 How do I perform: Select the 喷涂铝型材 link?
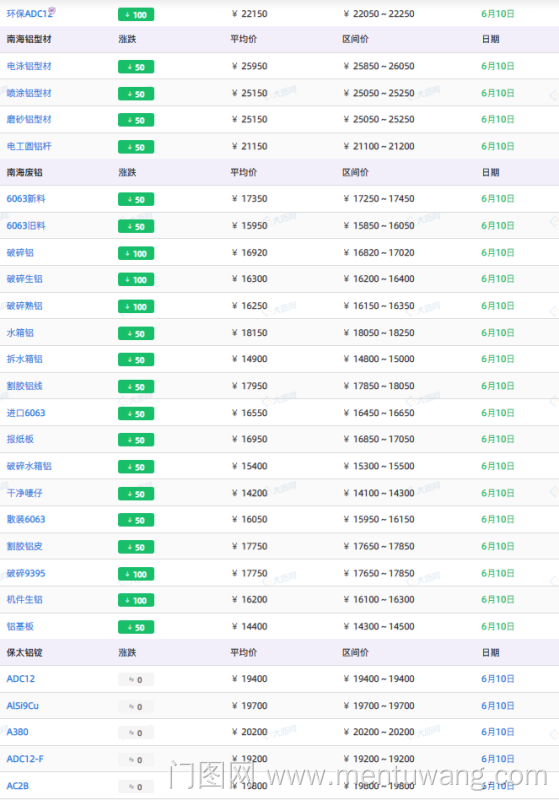click(x=29, y=93)
